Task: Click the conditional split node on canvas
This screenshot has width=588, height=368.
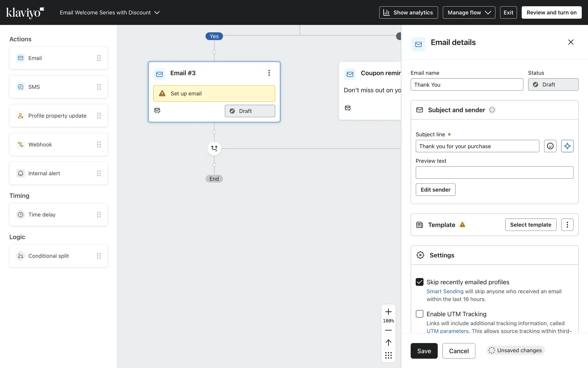Action: [214, 148]
